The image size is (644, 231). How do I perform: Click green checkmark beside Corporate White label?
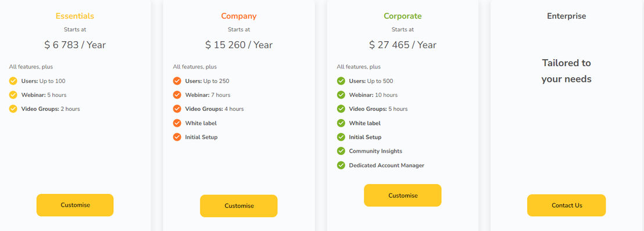click(x=341, y=123)
